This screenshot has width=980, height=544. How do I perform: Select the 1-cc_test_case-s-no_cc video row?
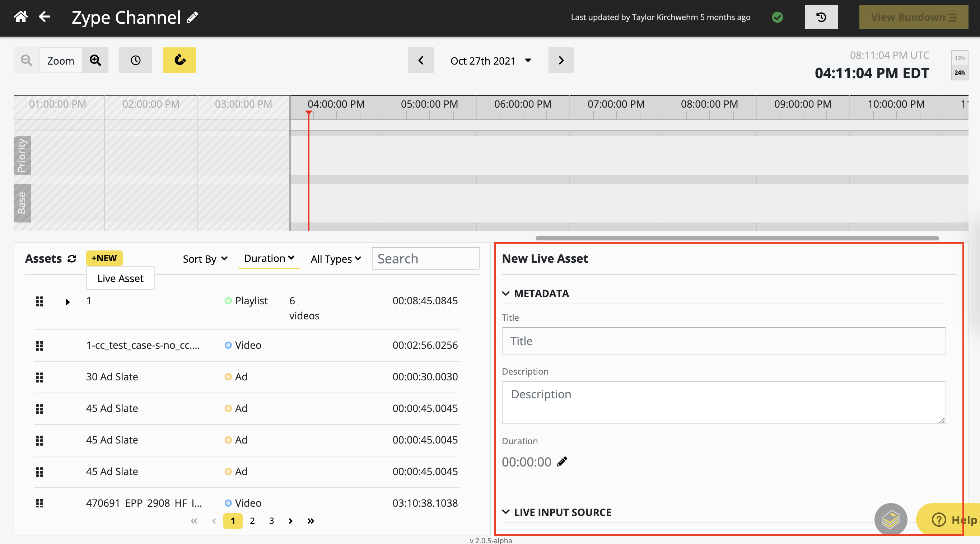[x=247, y=346]
